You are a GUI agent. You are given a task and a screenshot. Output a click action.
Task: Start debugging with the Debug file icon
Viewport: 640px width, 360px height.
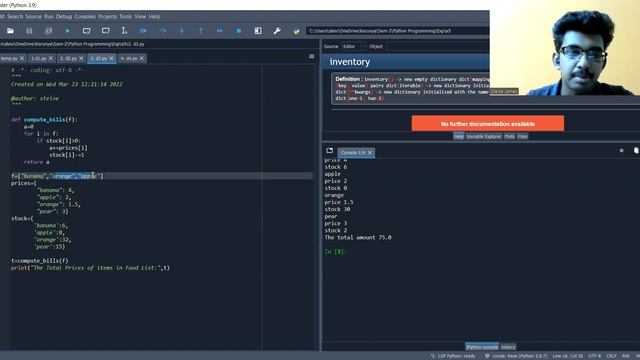pos(143,31)
